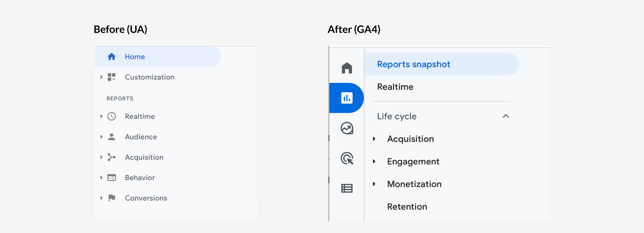644x233 pixels.
Task: Open the Behavior reports label
Action: click(140, 178)
